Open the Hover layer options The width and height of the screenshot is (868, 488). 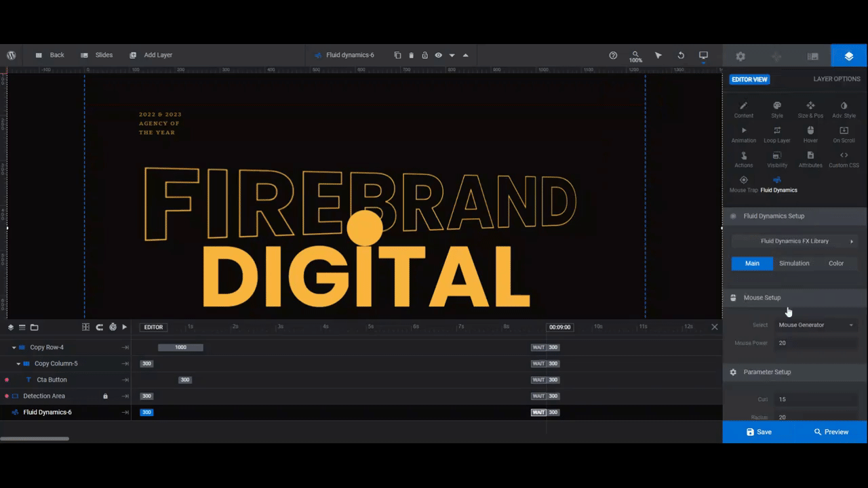tap(810, 135)
